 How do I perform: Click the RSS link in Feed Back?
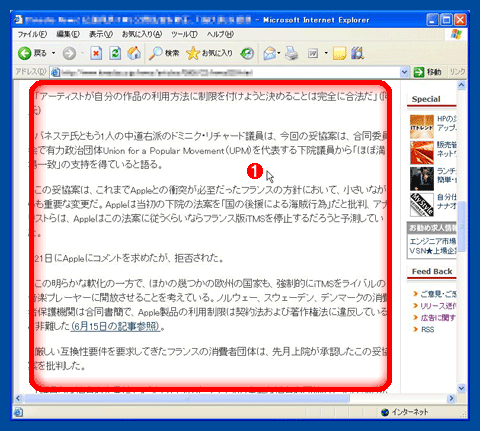(428, 330)
